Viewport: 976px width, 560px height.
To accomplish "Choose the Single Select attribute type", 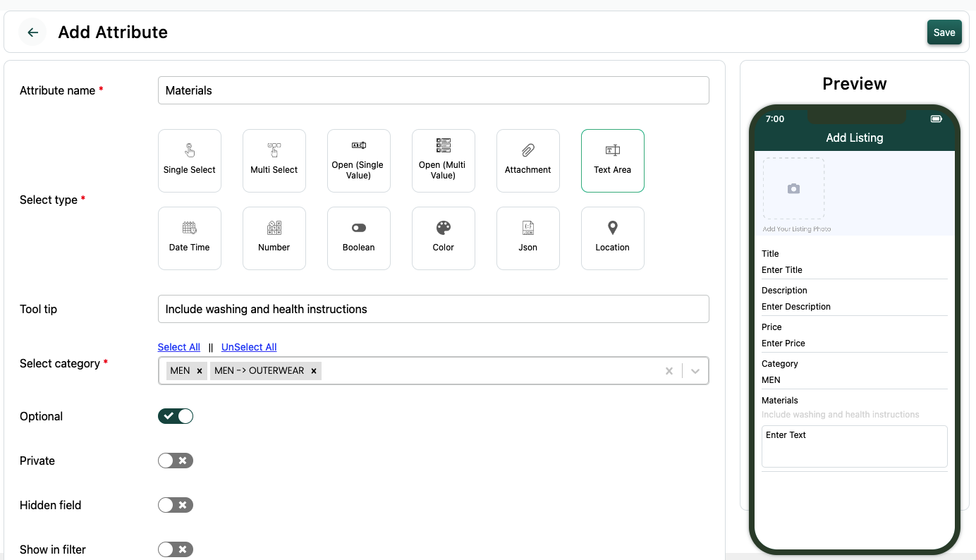I will pyautogui.click(x=189, y=161).
